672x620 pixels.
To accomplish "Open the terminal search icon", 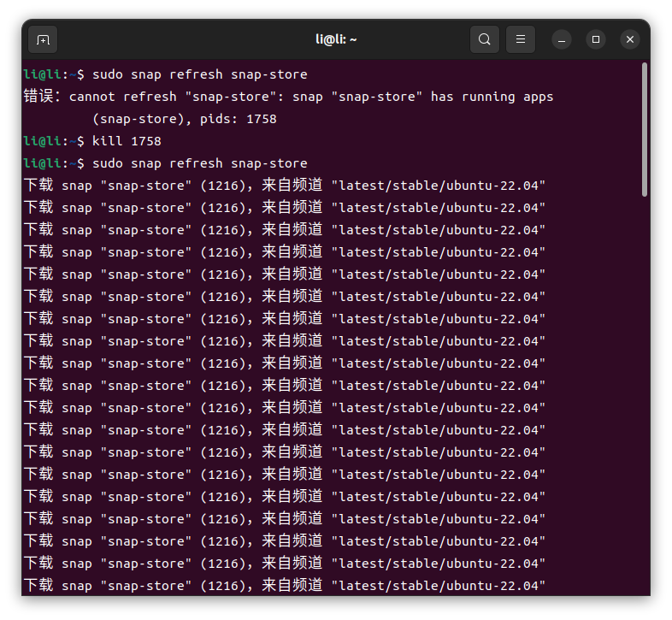I will click(x=484, y=39).
